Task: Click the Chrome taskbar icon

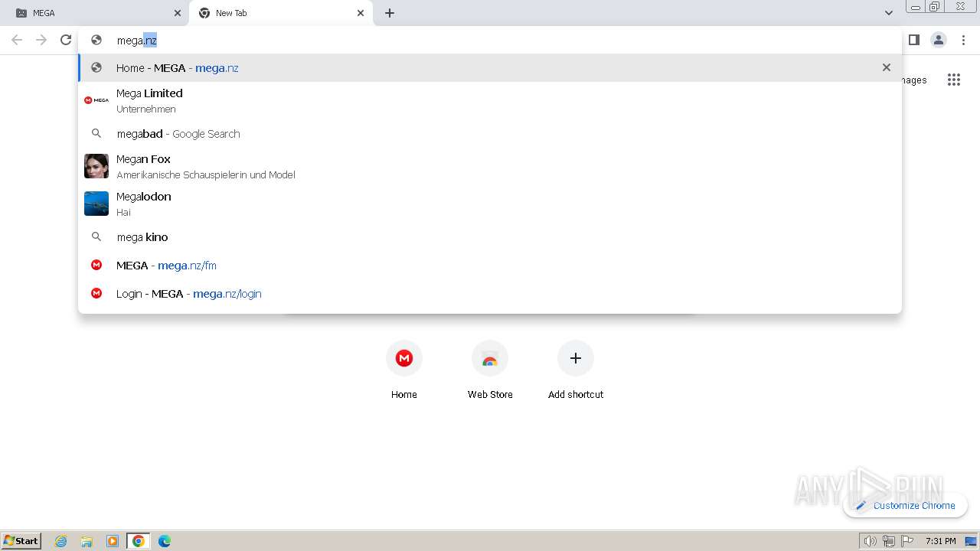Action: pyautogui.click(x=139, y=541)
